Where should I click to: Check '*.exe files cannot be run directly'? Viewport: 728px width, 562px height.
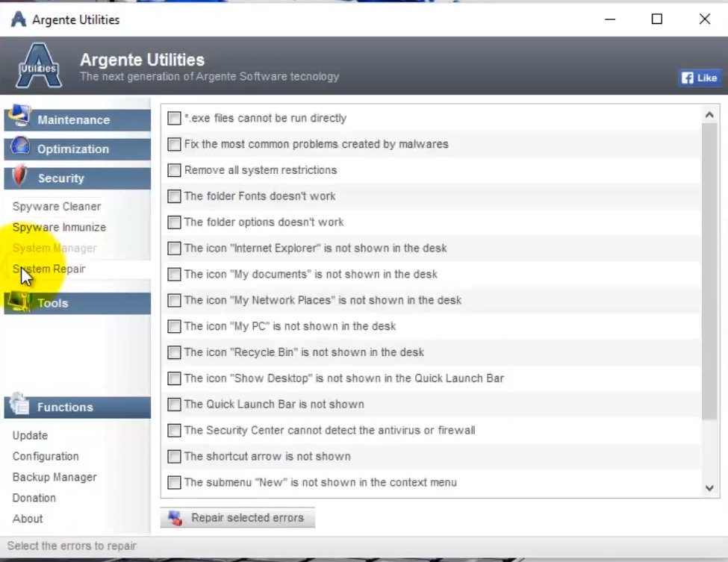[174, 119]
